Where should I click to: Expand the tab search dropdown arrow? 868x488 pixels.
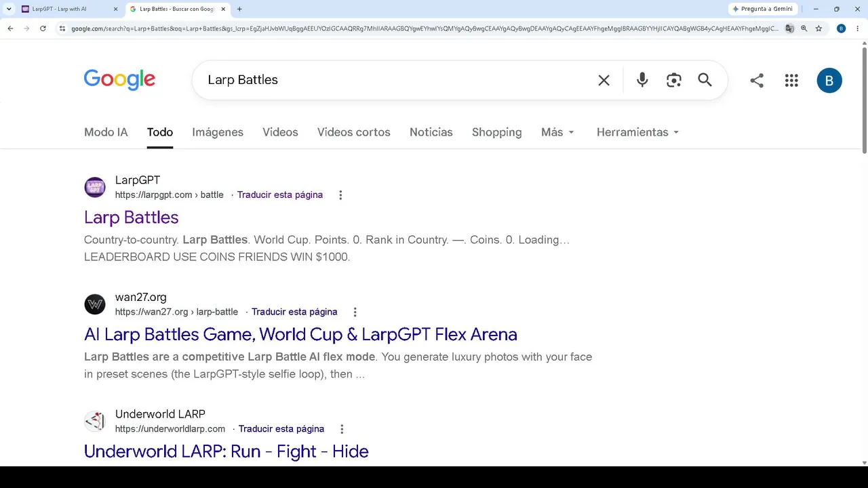click(x=9, y=9)
